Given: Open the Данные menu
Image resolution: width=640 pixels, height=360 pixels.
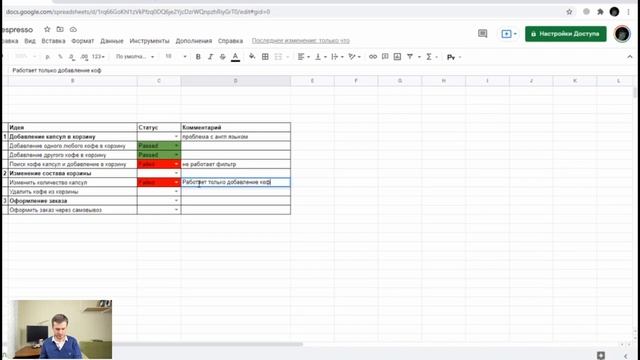Looking at the screenshot, I should pyautogui.click(x=112, y=41).
